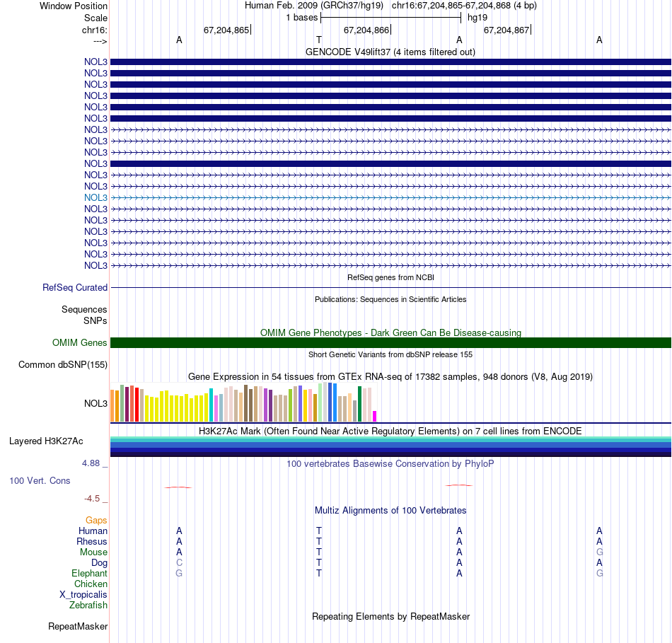
Task: Open the GTEx Gene Expression in 54 tissues title
Action: [x=390, y=377]
